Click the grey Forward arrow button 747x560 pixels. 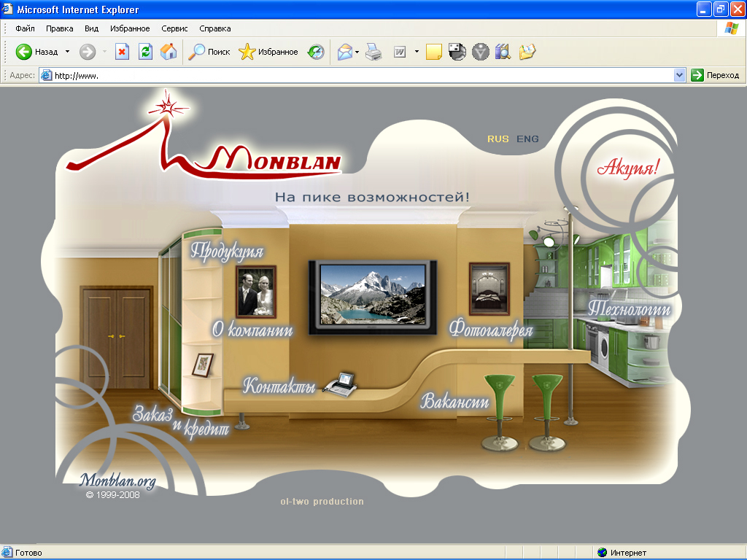coord(88,52)
